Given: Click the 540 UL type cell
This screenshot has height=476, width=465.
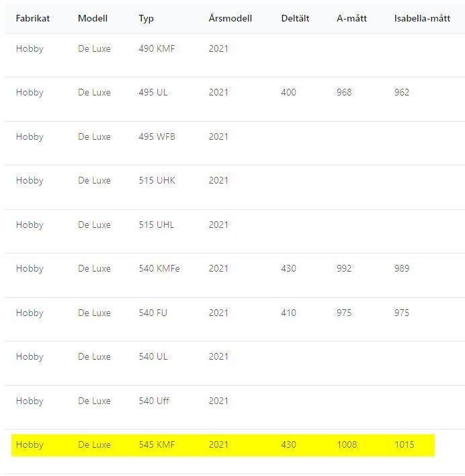Looking at the screenshot, I should pyautogui.click(x=153, y=356).
